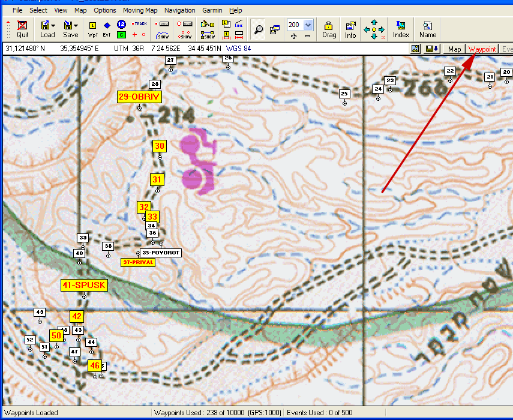Click the red plus icon
Viewport: 513px width, 420px height.
134,34
